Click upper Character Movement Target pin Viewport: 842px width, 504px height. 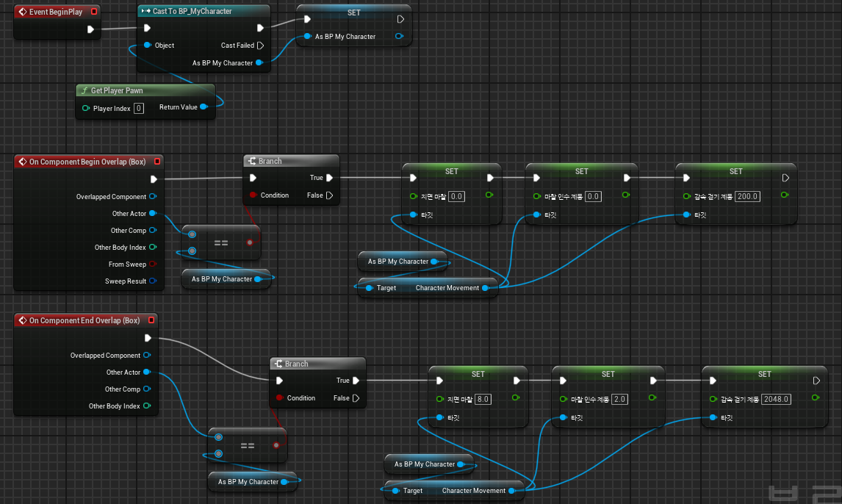[x=370, y=288]
